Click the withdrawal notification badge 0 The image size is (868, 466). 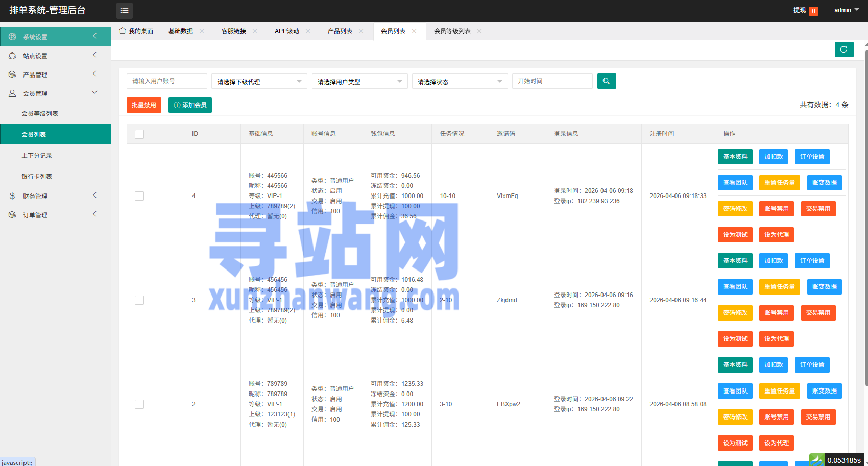[x=814, y=11]
